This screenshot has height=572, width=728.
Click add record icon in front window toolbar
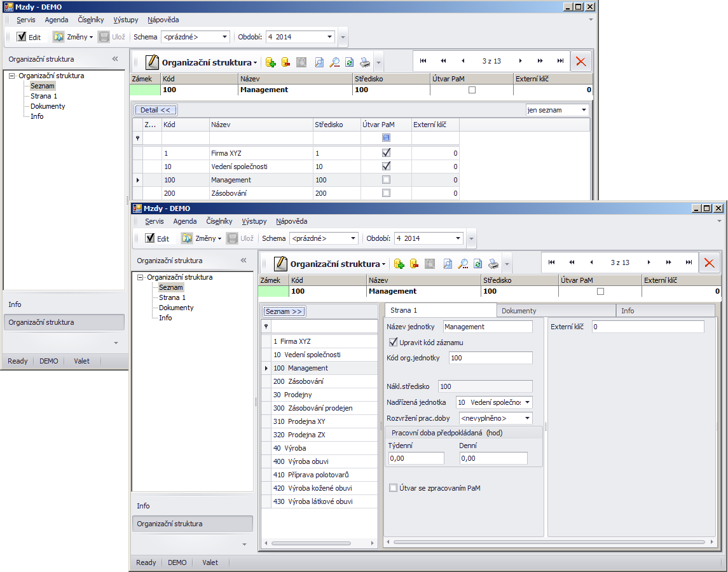point(399,263)
